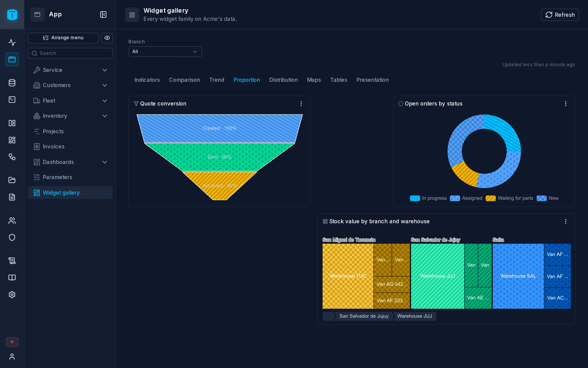Click the blue T app logo
This screenshot has width=588, height=368.
(12, 15)
